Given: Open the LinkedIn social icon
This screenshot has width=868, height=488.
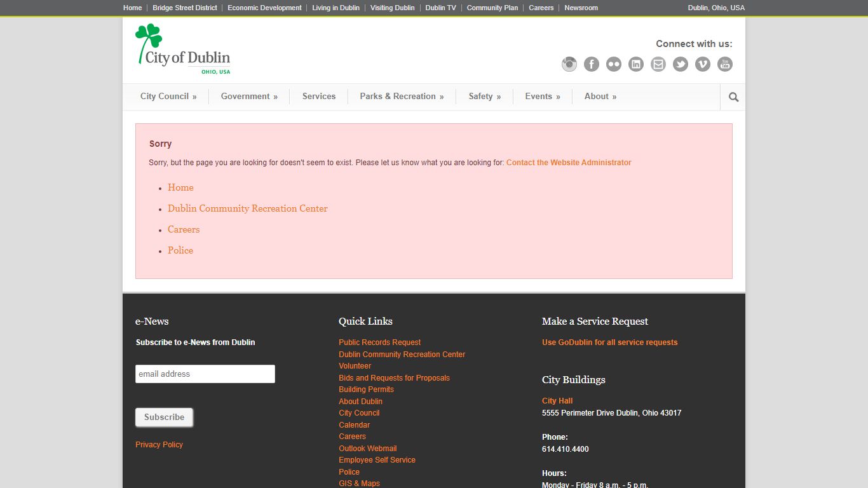Looking at the screenshot, I should point(636,64).
